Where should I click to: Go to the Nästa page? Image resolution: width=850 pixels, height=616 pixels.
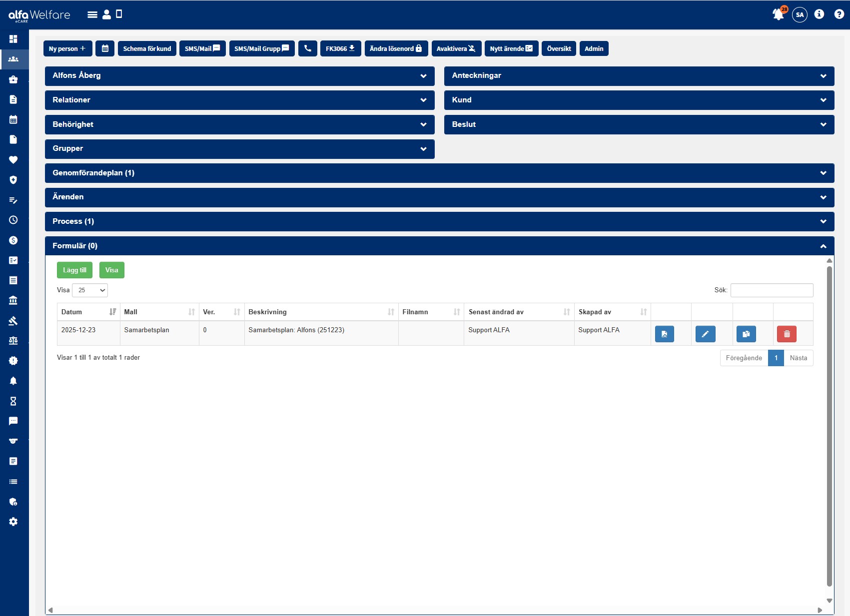click(798, 358)
